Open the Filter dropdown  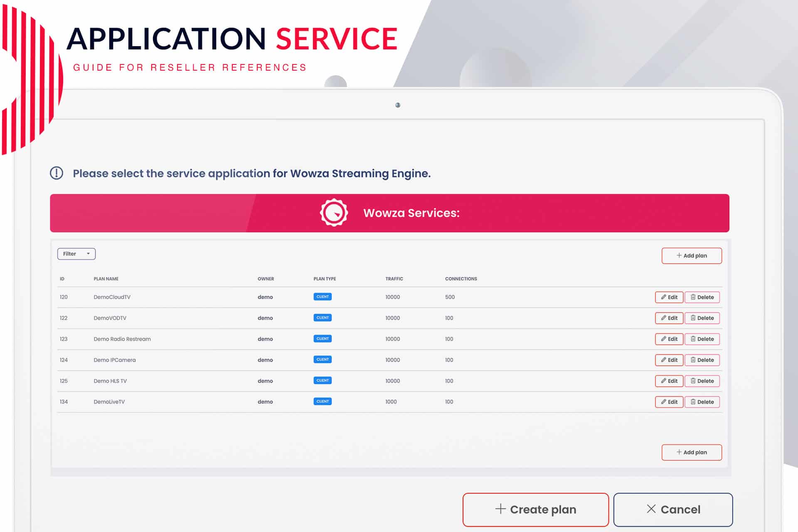pyautogui.click(x=76, y=254)
